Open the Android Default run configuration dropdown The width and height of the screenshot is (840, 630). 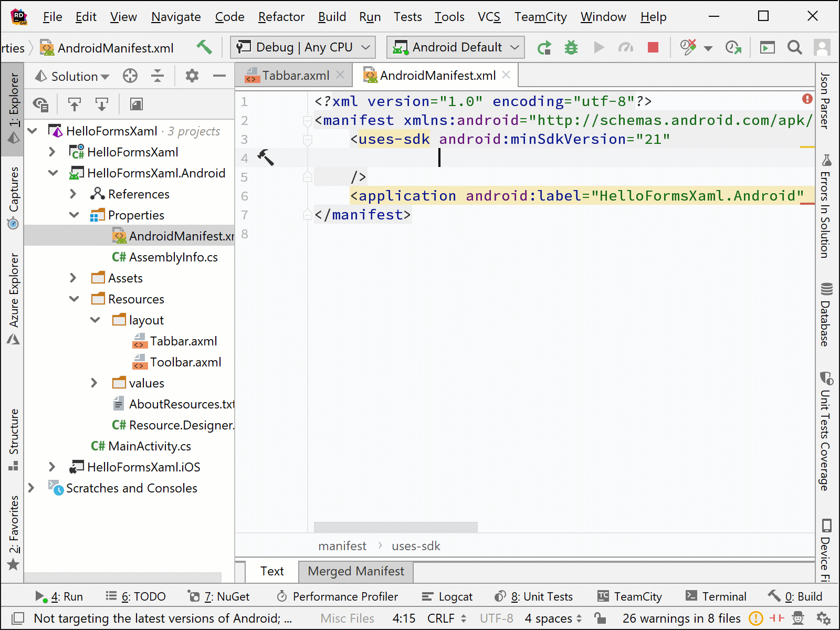456,47
